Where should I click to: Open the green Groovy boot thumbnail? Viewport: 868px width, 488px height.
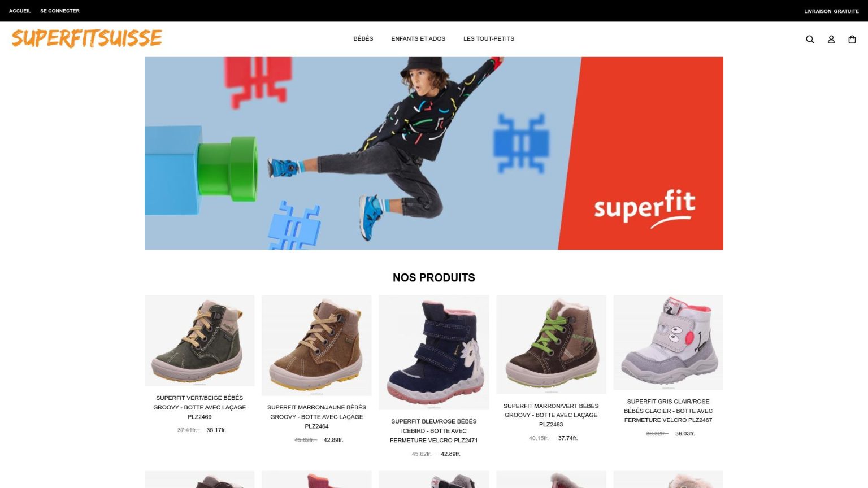pyautogui.click(x=199, y=341)
